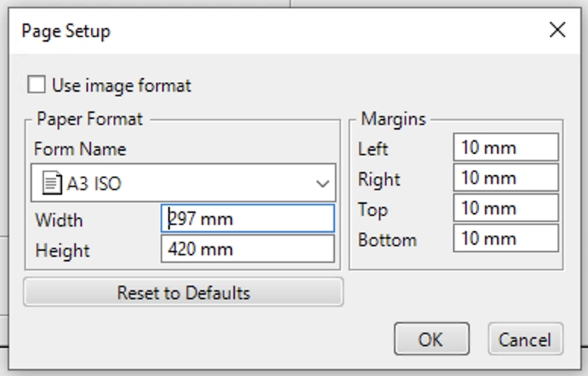Expand the Form Name dropdown arrow

coord(322,183)
